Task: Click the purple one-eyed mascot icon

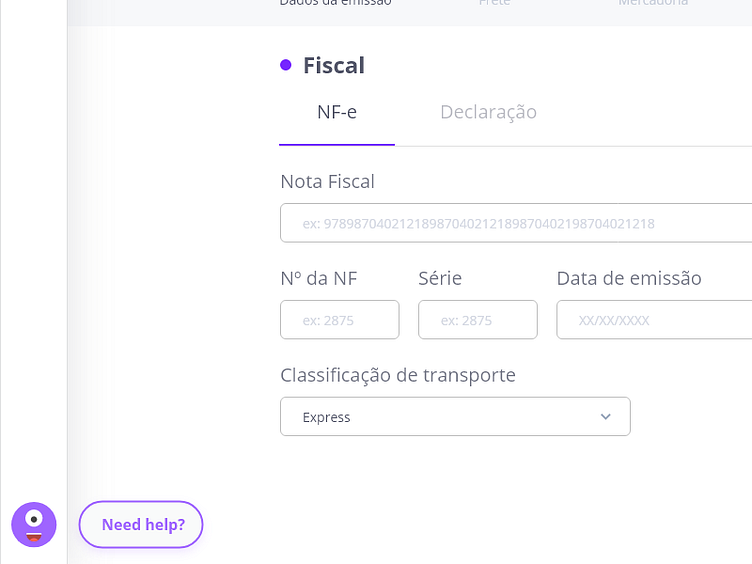Action: tap(34, 524)
